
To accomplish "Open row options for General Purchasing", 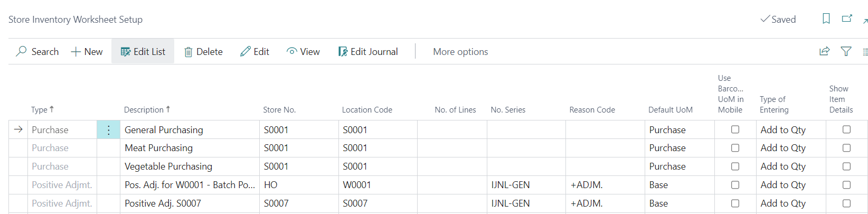I will point(108,130).
